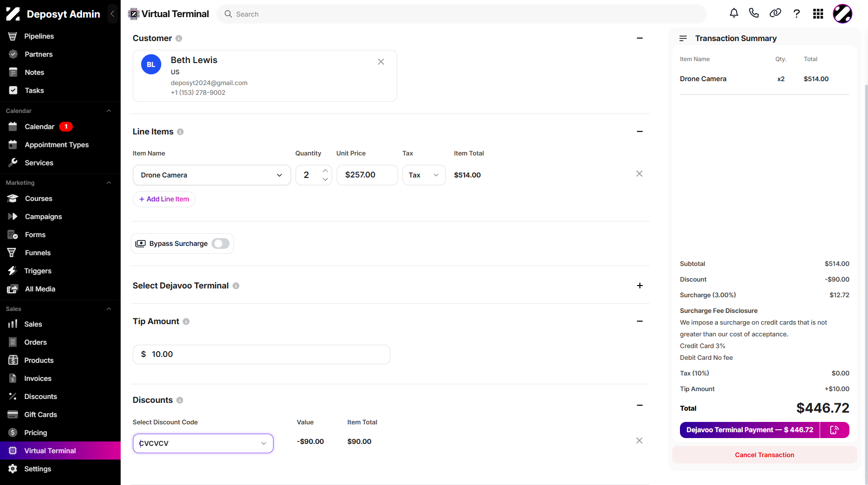Collapse the Deposyt Admin sidebar
Screen dimensions: 868x485
click(x=112, y=14)
